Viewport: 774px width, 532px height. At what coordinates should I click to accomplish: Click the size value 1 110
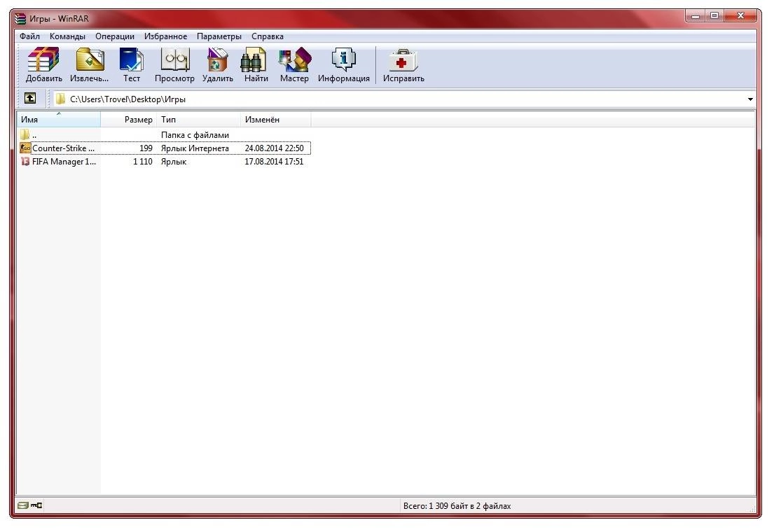click(143, 162)
